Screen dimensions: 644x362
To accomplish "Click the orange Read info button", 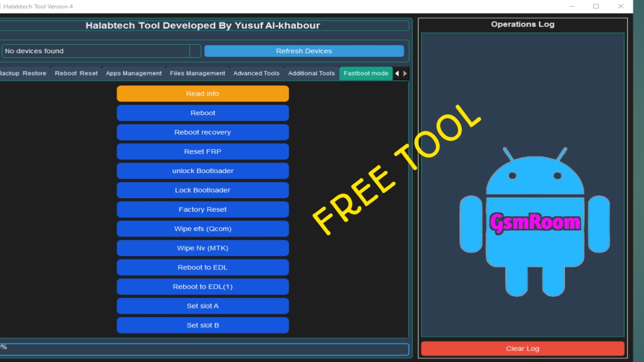I will pyautogui.click(x=203, y=94).
